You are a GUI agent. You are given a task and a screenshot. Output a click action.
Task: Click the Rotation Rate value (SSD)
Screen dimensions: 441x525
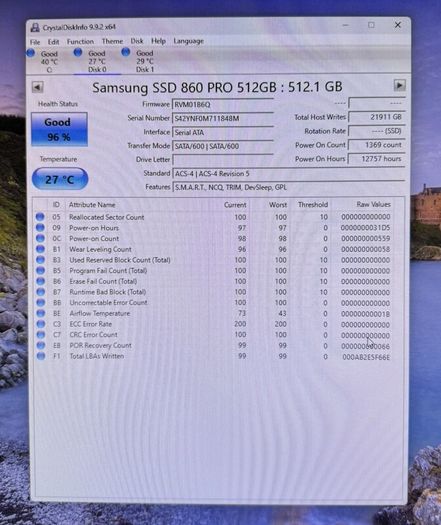pyautogui.click(x=377, y=131)
